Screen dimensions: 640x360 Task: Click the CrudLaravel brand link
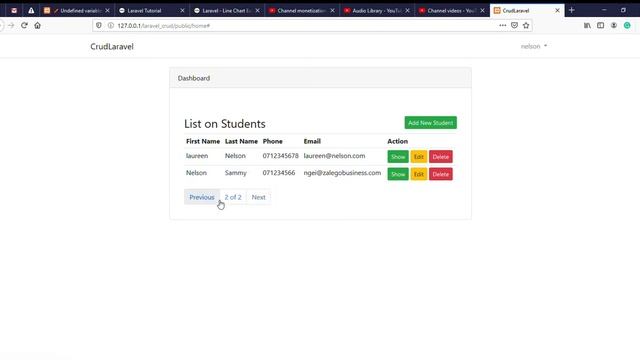(x=112, y=46)
